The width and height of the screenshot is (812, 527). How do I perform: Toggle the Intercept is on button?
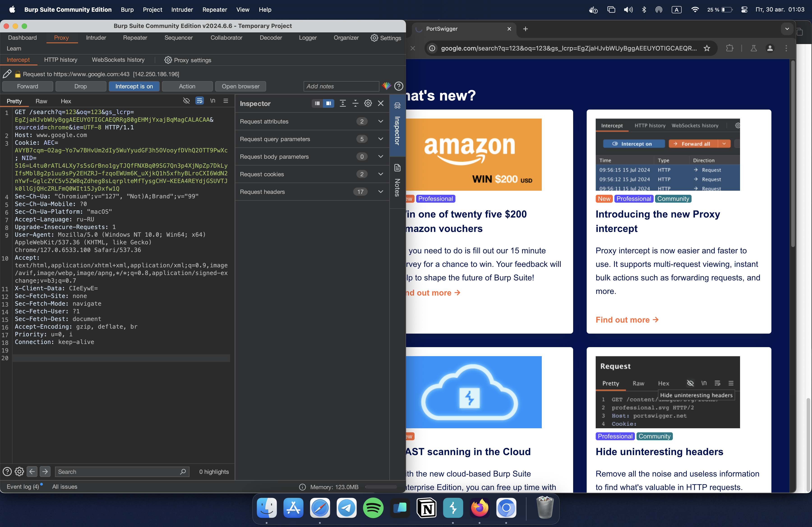pos(134,86)
